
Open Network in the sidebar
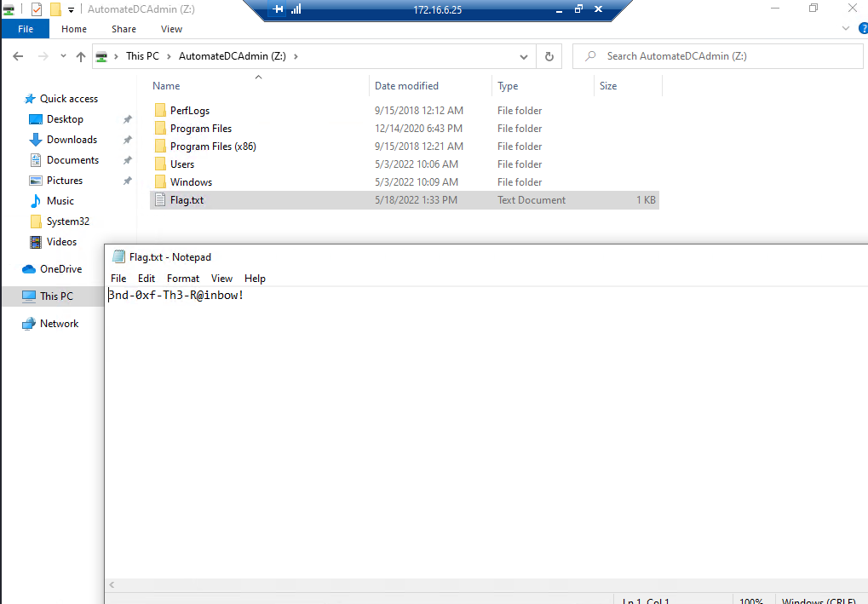(59, 324)
